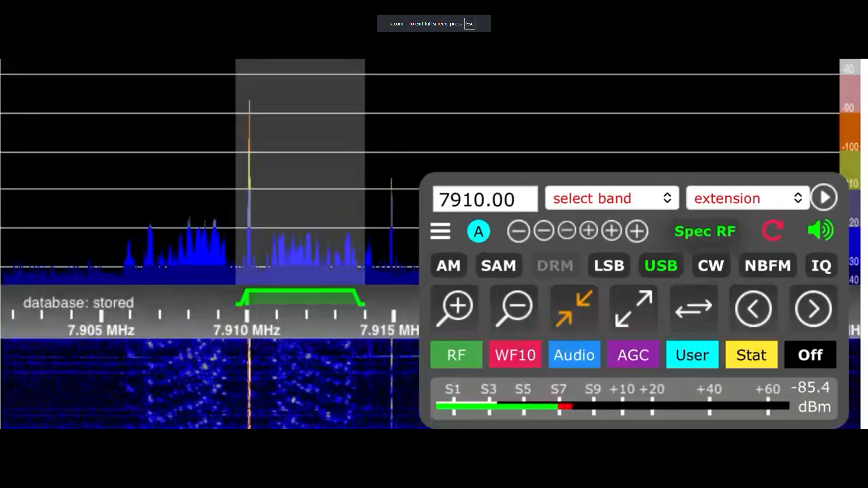868x488 pixels.
Task: Click the green passband filter indicator
Action: click(x=300, y=297)
